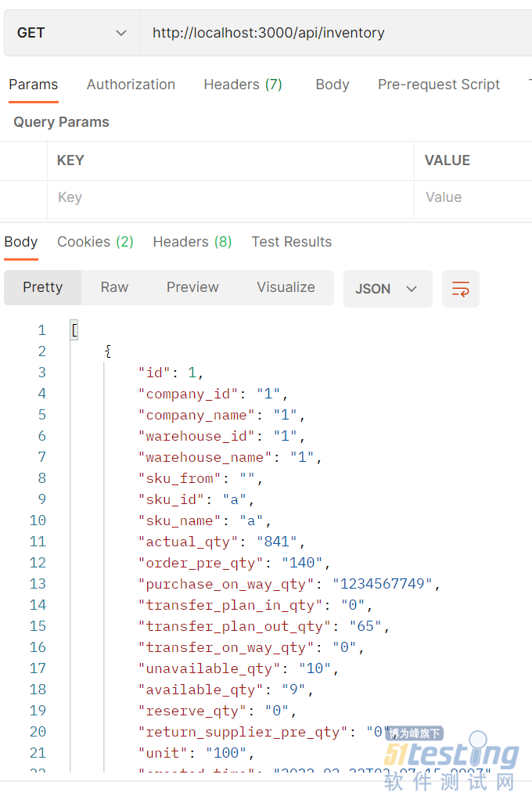Open the response Headers (8) tab
The width and height of the screenshot is (532, 796).
point(192,242)
